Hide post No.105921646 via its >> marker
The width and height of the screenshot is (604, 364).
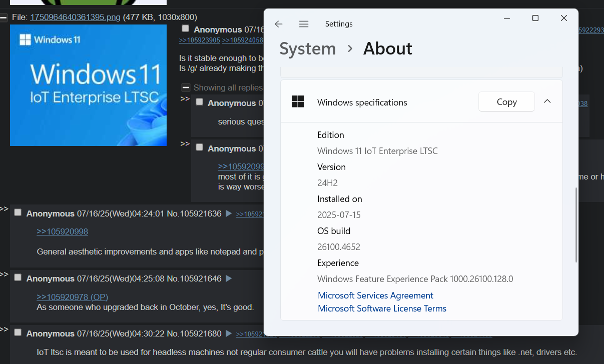click(x=4, y=274)
